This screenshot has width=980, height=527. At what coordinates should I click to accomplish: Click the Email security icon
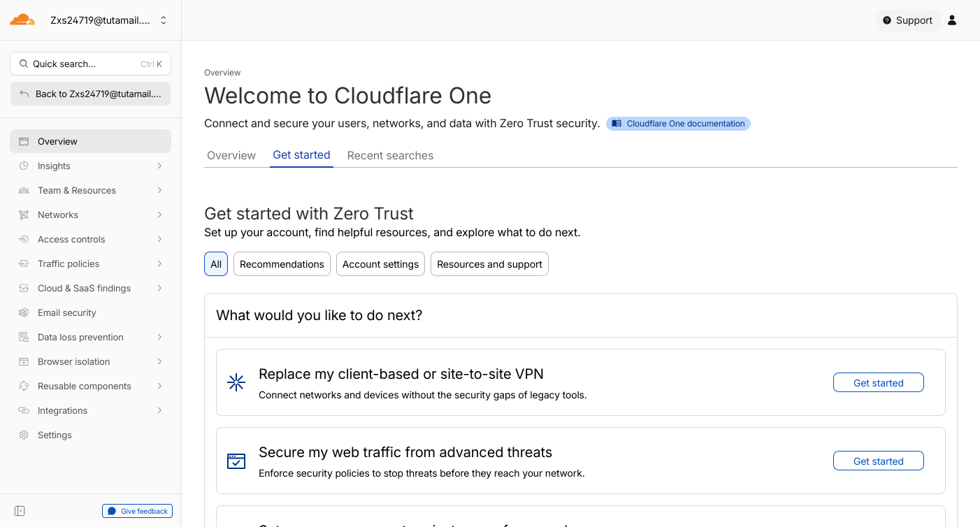[24, 312]
